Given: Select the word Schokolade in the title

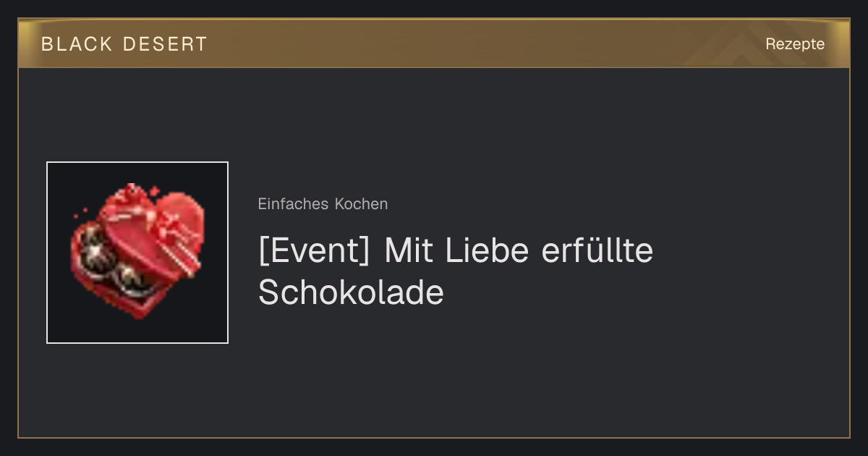Looking at the screenshot, I should pyautogui.click(x=351, y=292).
